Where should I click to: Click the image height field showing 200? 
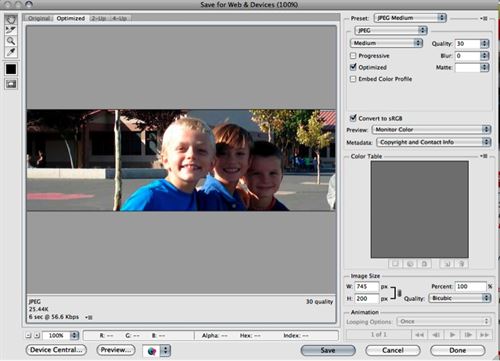(367, 299)
